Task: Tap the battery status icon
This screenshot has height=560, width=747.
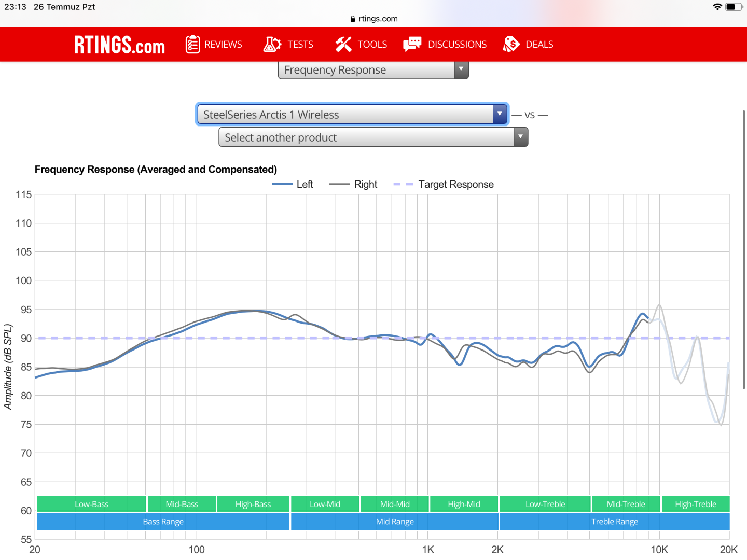Action: click(734, 7)
